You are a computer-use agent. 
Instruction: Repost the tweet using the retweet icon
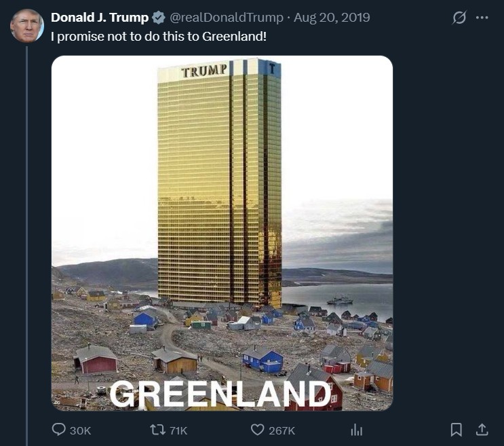(x=157, y=430)
